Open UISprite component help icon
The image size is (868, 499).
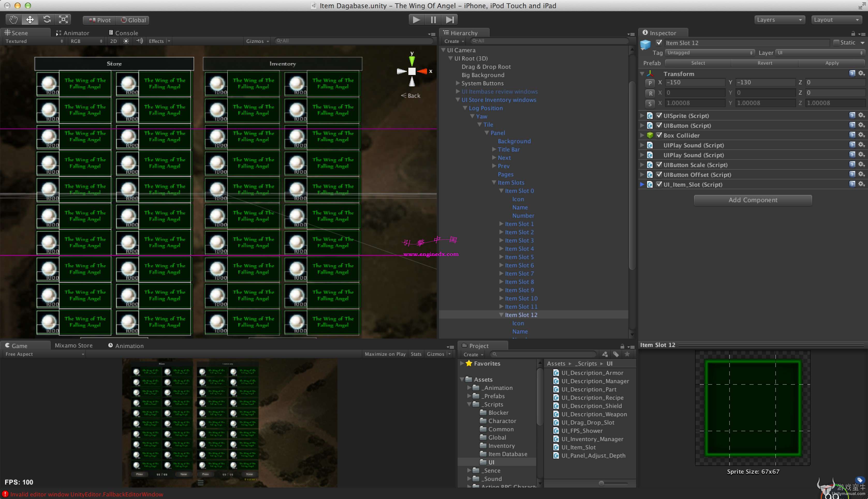[x=852, y=115]
